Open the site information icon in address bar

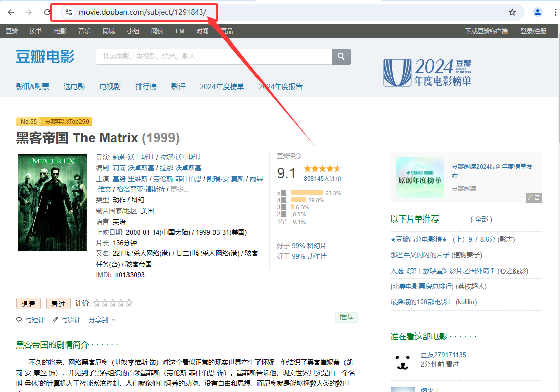69,12
